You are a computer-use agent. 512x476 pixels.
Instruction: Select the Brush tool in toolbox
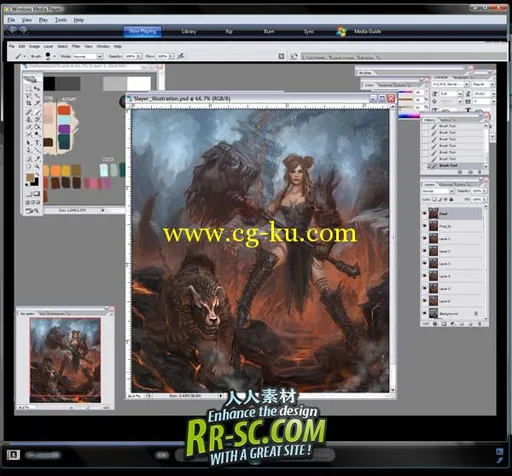coord(37,111)
